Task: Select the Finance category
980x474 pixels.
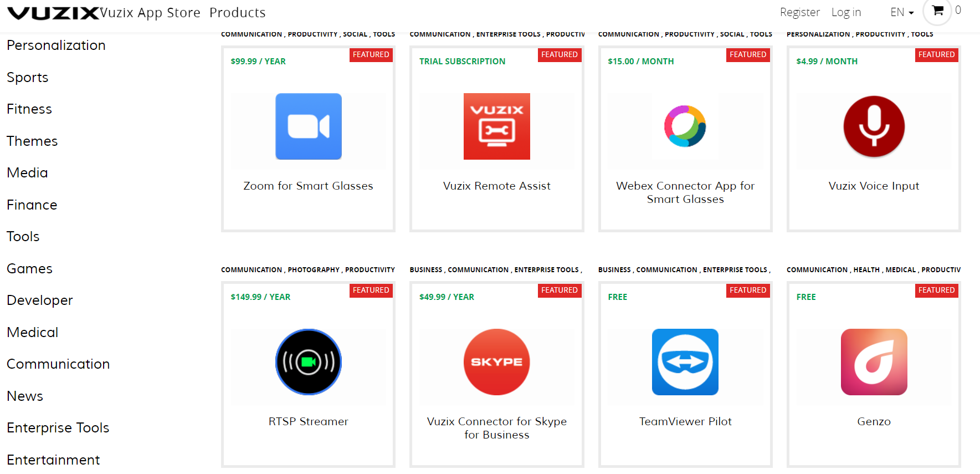Action: (x=32, y=205)
